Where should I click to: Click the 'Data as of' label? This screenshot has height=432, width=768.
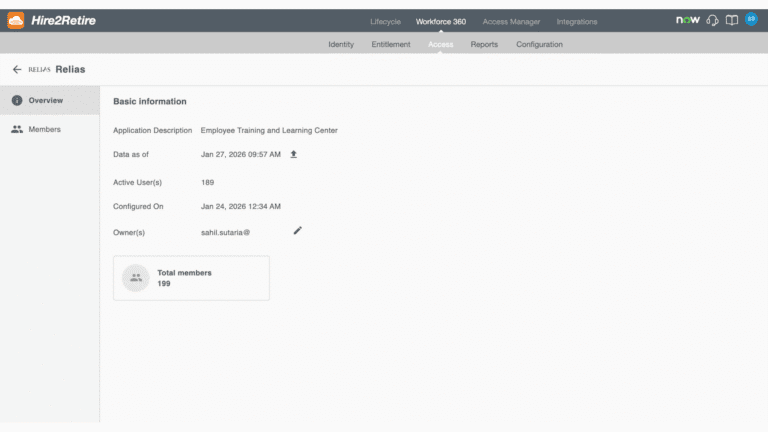131,154
